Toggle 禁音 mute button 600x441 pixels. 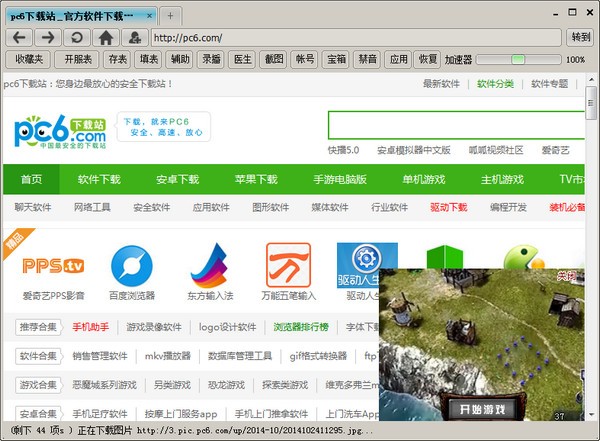point(367,59)
